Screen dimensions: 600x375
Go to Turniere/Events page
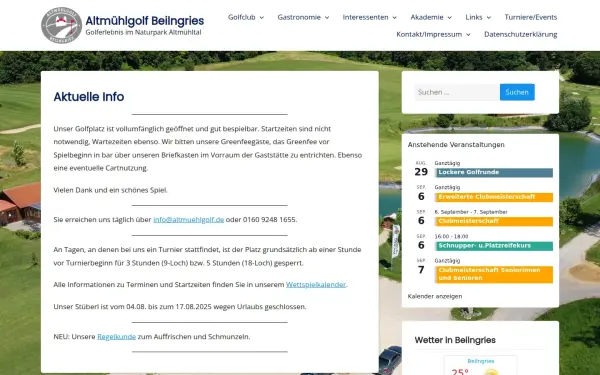tap(531, 17)
